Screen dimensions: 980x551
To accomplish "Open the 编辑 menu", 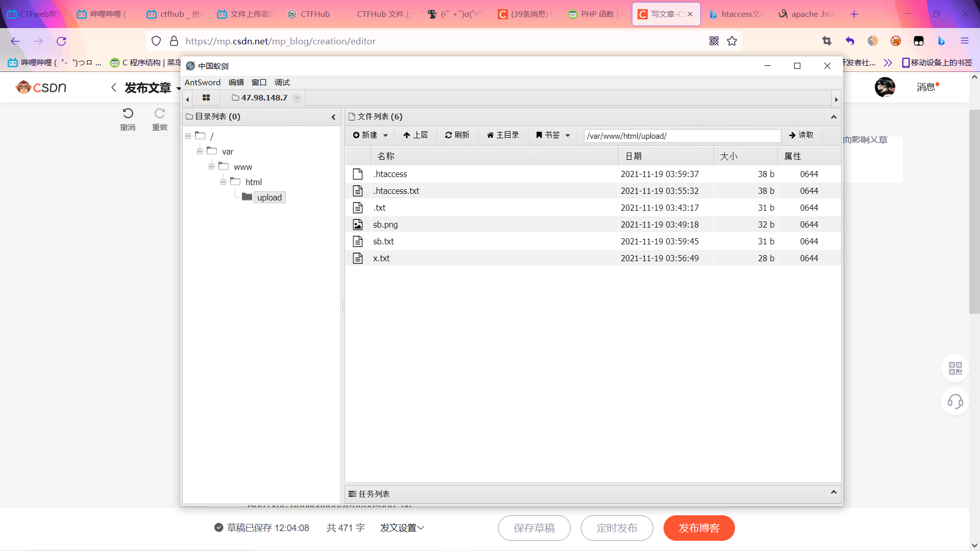I will pos(236,82).
